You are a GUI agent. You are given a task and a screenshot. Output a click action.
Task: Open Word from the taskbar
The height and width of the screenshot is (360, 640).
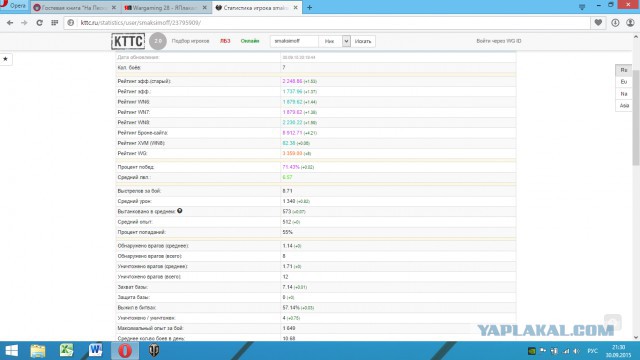pyautogui.click(x=96, y=351)
